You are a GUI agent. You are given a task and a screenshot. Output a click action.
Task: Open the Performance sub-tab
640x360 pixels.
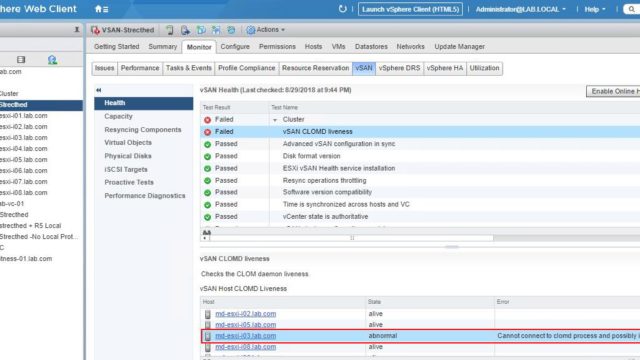[140, 68]
